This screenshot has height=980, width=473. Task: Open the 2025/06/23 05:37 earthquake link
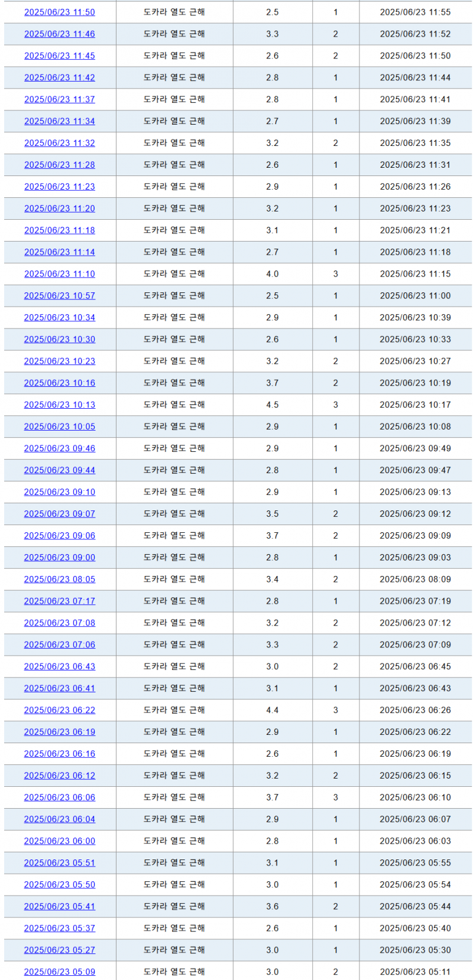click(60, 930)
